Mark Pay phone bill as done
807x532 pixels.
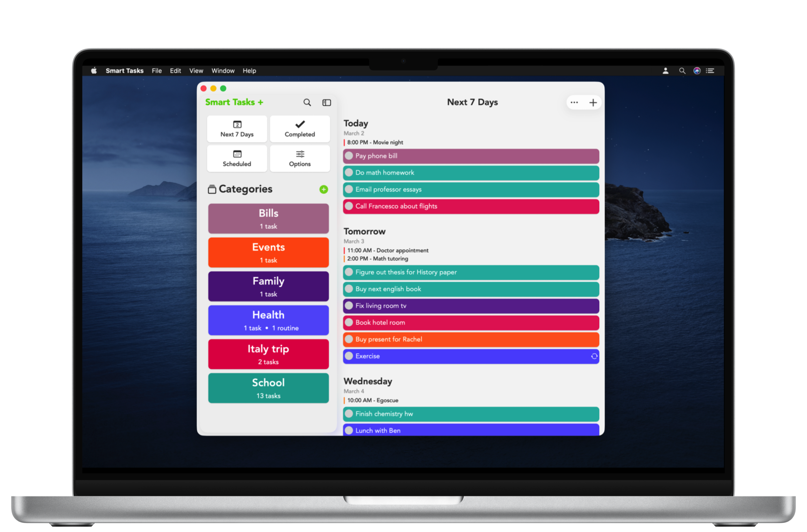(349, 156)
